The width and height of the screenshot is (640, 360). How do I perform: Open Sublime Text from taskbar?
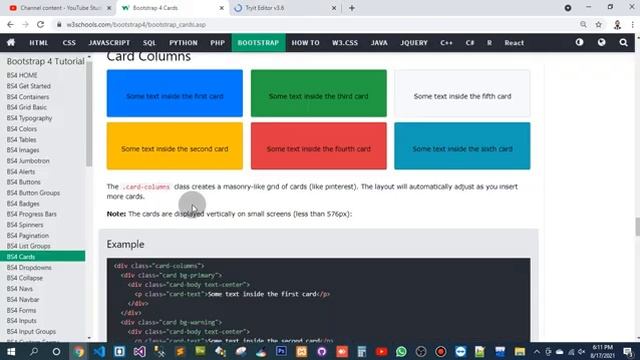click(180, 351)
